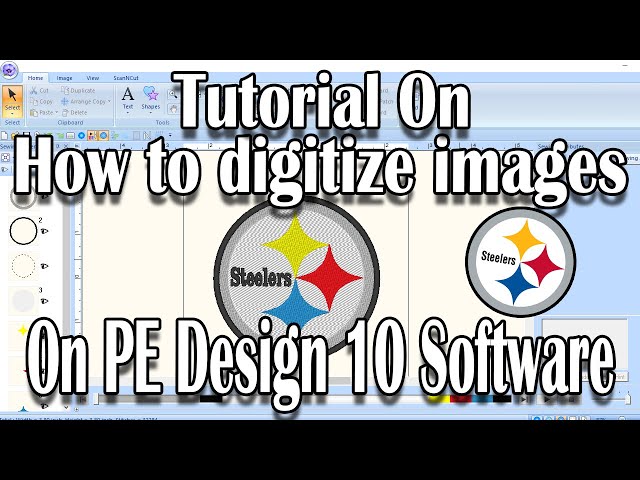640x480 pixels.
Task: Click the embroidered Steelers design on canvas
Action: (297, 278)
